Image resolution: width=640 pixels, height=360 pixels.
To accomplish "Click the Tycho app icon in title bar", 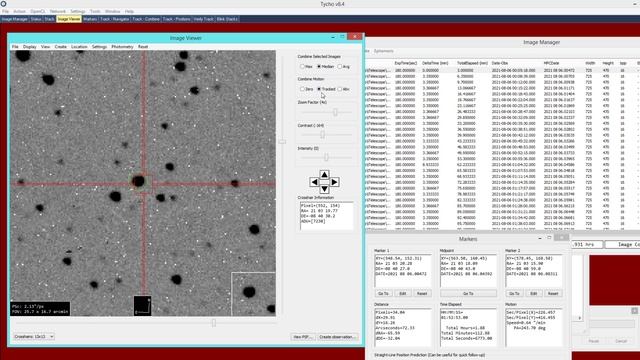I will 3,4.
